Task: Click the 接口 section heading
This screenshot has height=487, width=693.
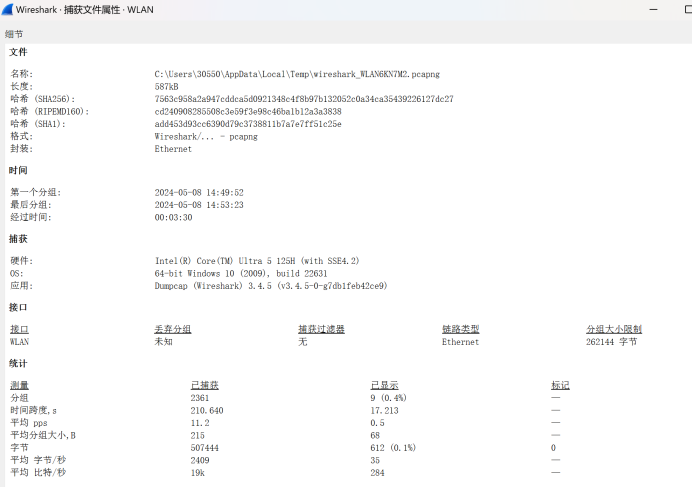Action: coord(18,307)
